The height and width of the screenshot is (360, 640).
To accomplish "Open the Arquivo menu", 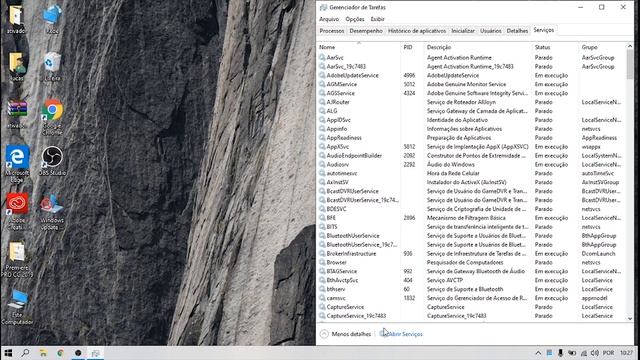I will pyautogui.click(x=329, y=19).
